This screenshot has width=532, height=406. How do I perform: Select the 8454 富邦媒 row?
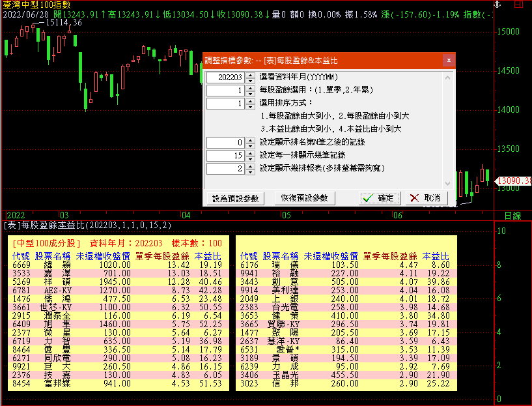pyautogui.click(x=118, y=384)
